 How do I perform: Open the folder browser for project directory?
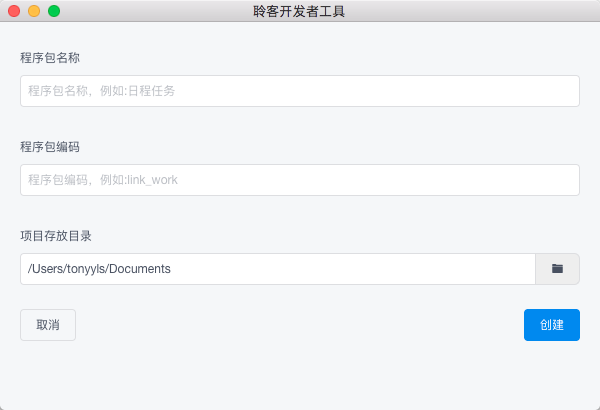click(558, 269)
